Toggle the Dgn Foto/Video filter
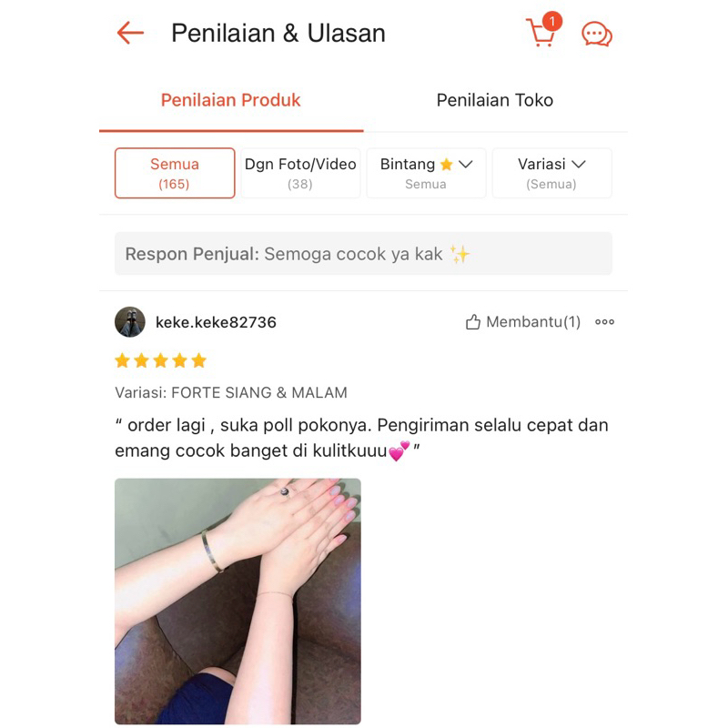Image resolution: width=728 pixels, height=728 pixels. click(x=300, y=173)
